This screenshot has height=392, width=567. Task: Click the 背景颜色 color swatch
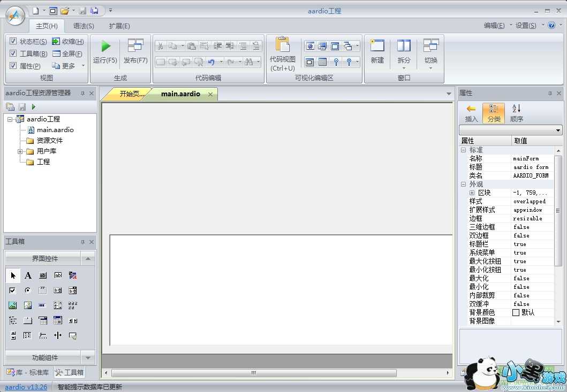click(516, 312)
